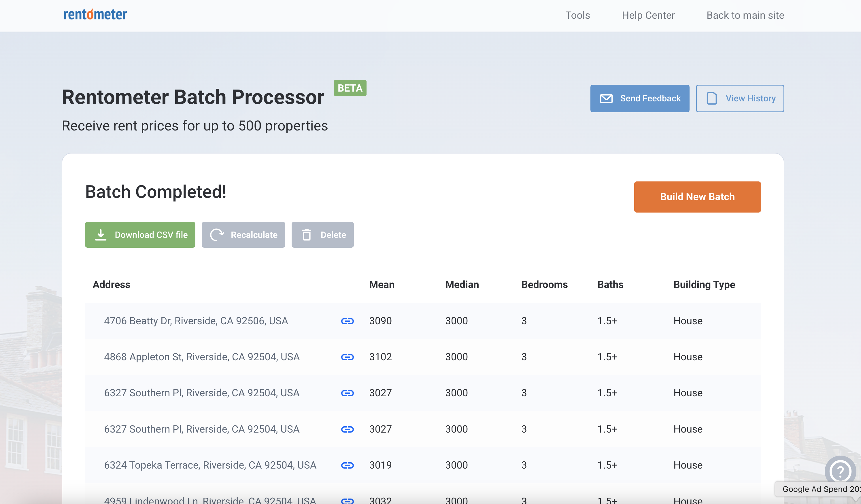Click the document icon in View History

tap(712, 98)
